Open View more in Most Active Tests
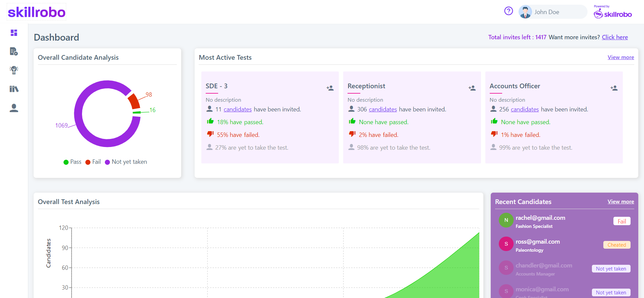 [x=621, y=57]
